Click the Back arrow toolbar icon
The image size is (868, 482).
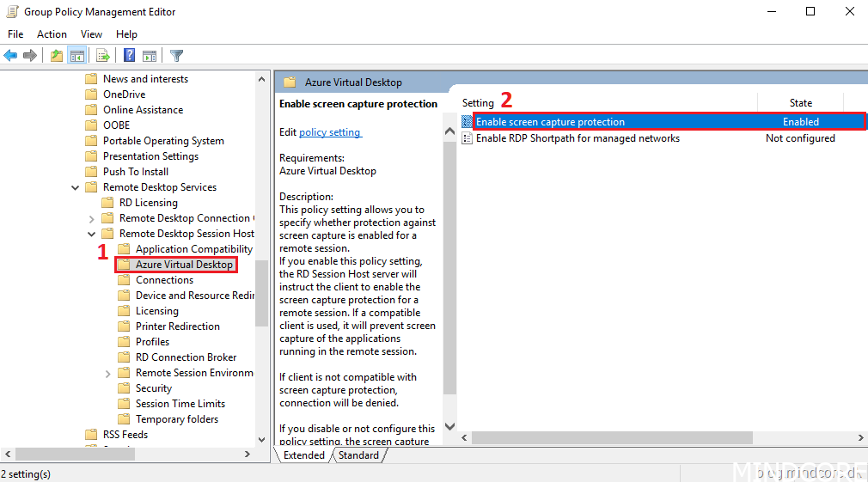[x=10, y=56]
